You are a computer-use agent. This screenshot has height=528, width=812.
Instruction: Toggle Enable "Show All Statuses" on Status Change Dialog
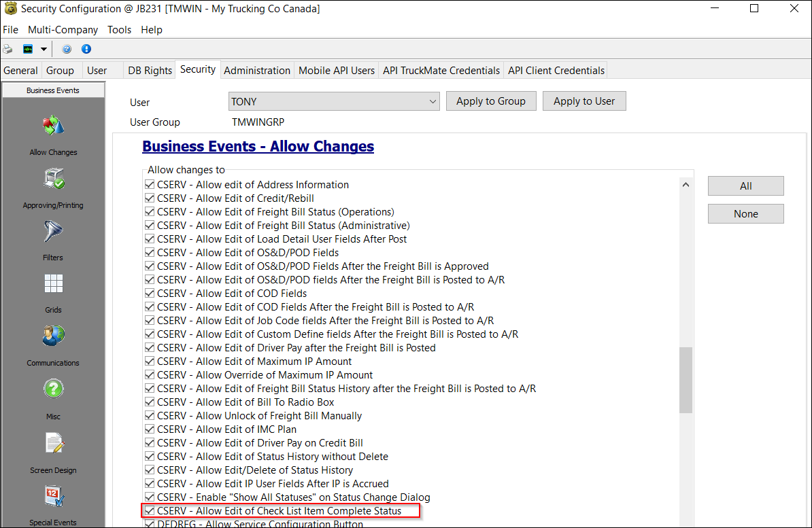[x=150, y=497]
